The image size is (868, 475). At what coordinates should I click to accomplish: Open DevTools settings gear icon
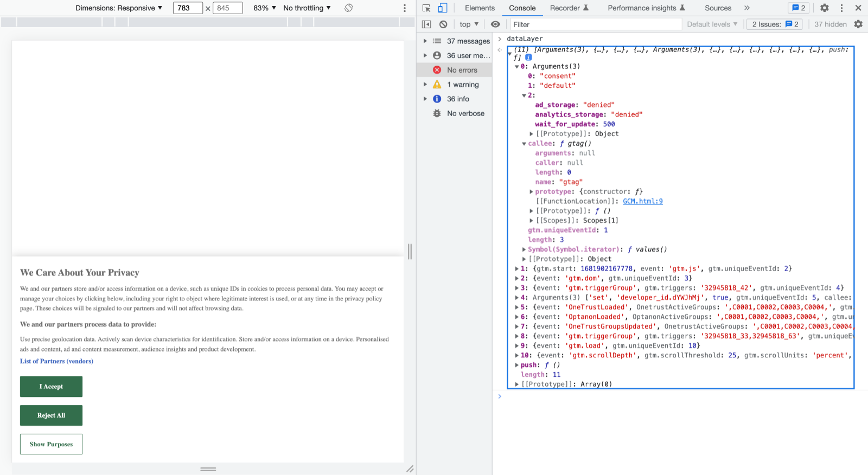pyautogui.click(x=825, y=8)
